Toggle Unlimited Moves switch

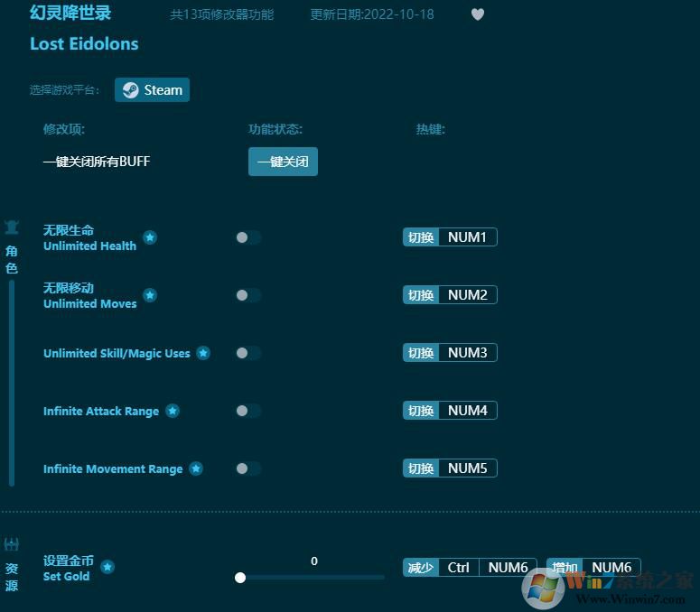(x=248, y=295)
